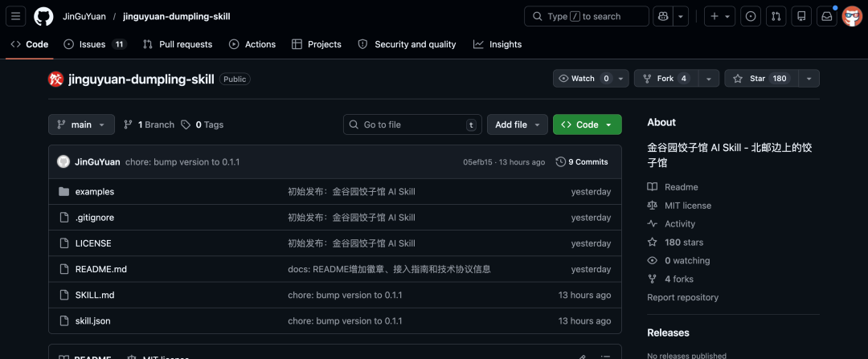Open the hamburger navigation menu

tap(17, 16)
